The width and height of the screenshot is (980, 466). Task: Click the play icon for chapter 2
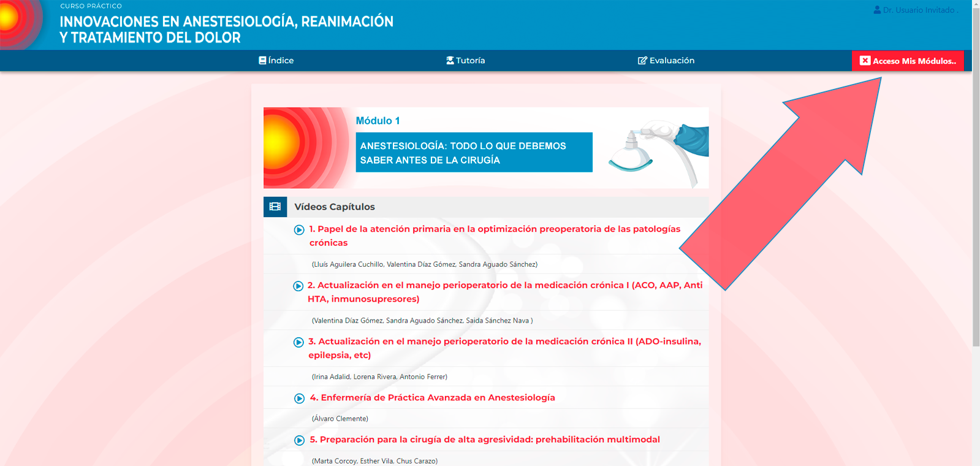298,286
